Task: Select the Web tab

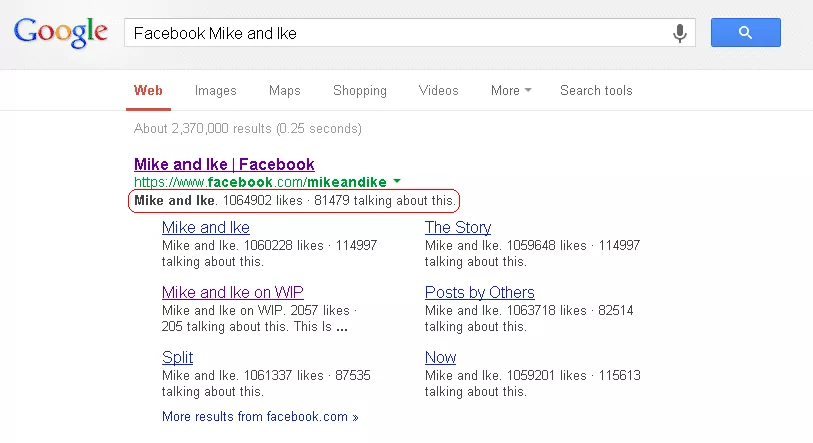Action: tap(148, 90)
